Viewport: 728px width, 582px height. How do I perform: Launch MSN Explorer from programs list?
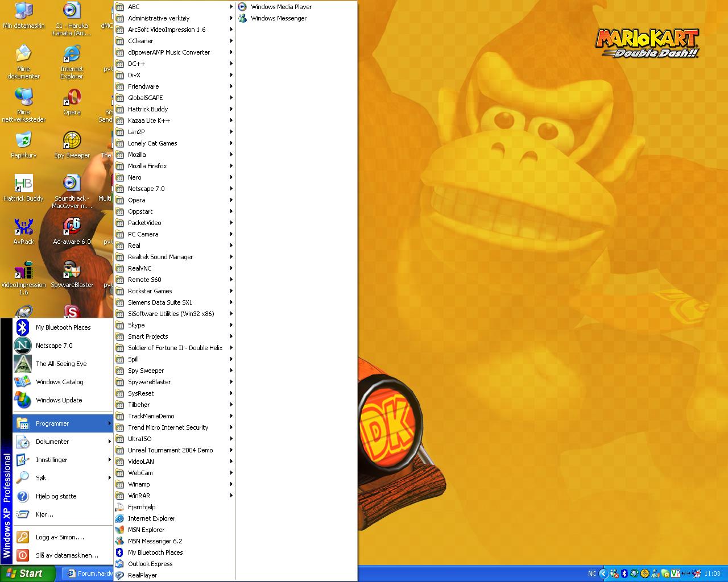175,530
